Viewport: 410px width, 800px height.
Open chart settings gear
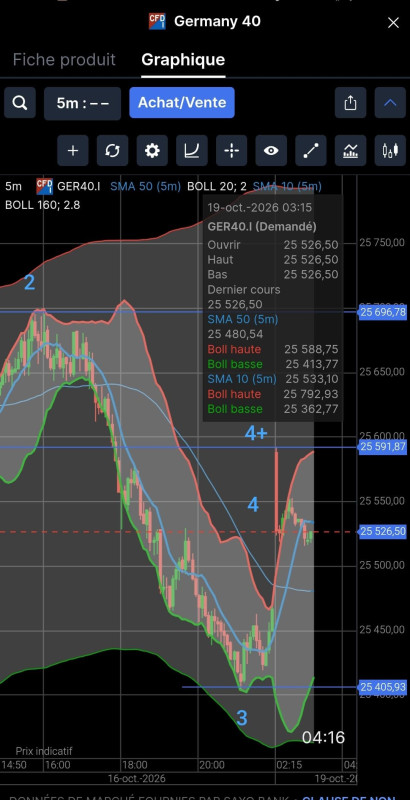point(152,151)
